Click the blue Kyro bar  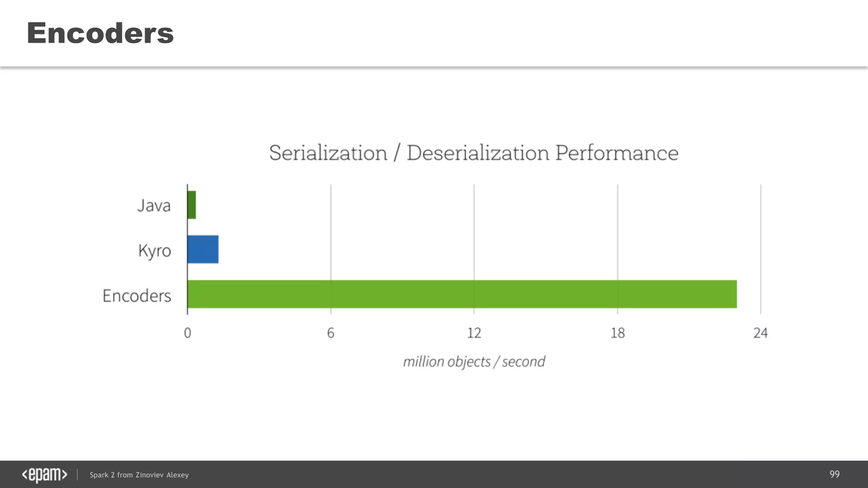(203, 250)
